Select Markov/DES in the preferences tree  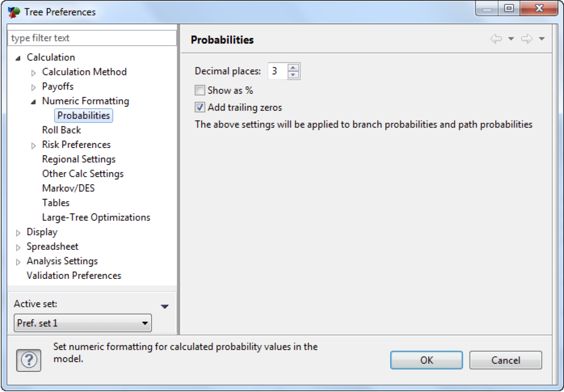pyautogui.click(x=68, y=188)
